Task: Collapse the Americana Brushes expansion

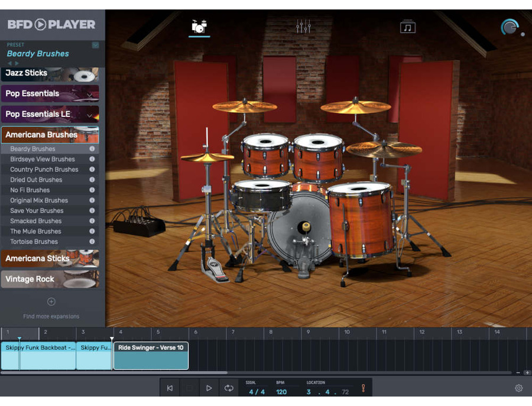Action: point(50,135)
